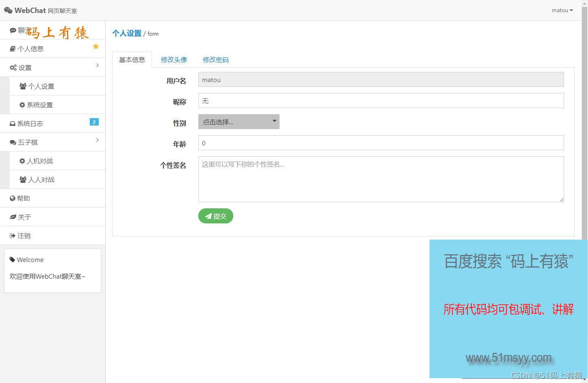Click the globe icon beside 帮助

[13, 198]
